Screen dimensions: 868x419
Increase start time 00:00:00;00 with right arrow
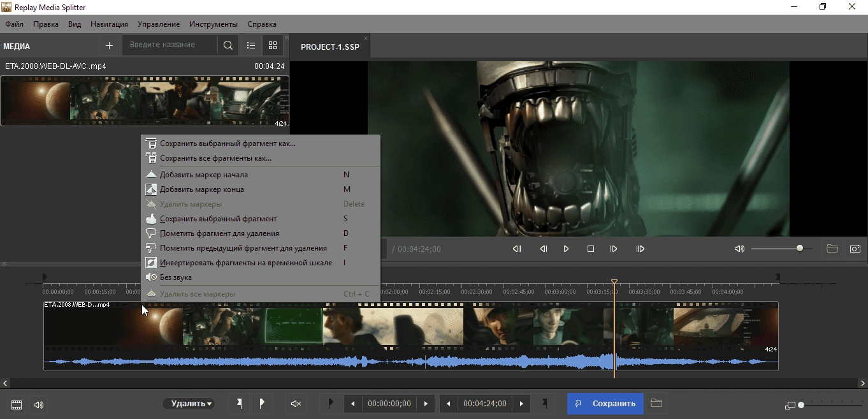coord(426,404)
